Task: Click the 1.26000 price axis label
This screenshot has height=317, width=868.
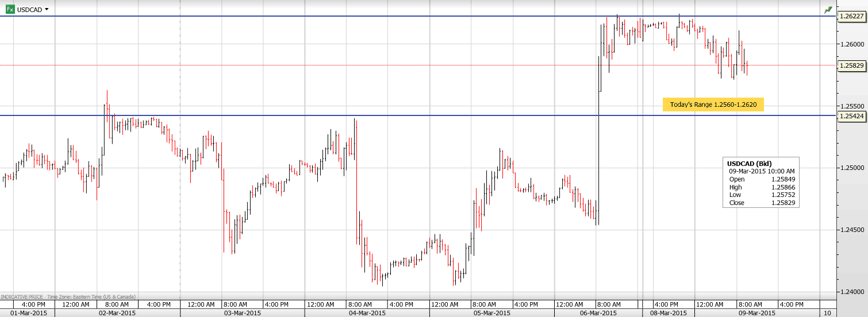Action: (851, 44)
